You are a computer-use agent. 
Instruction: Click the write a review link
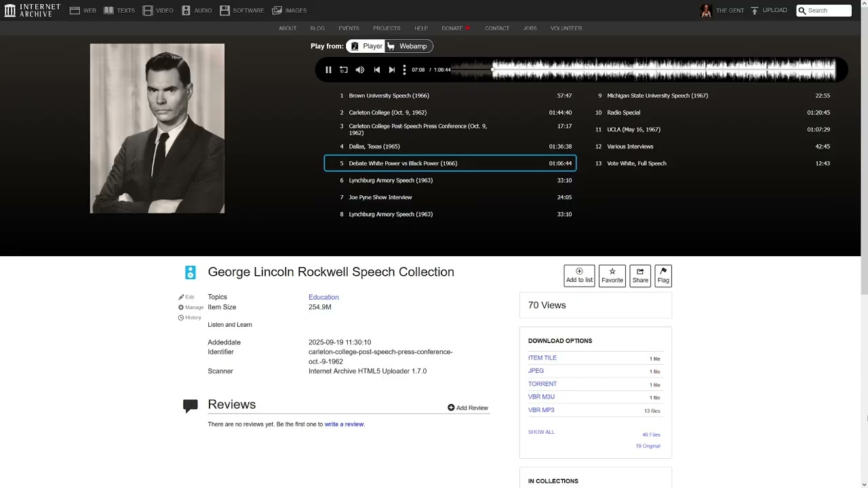(x=344, y=424)
